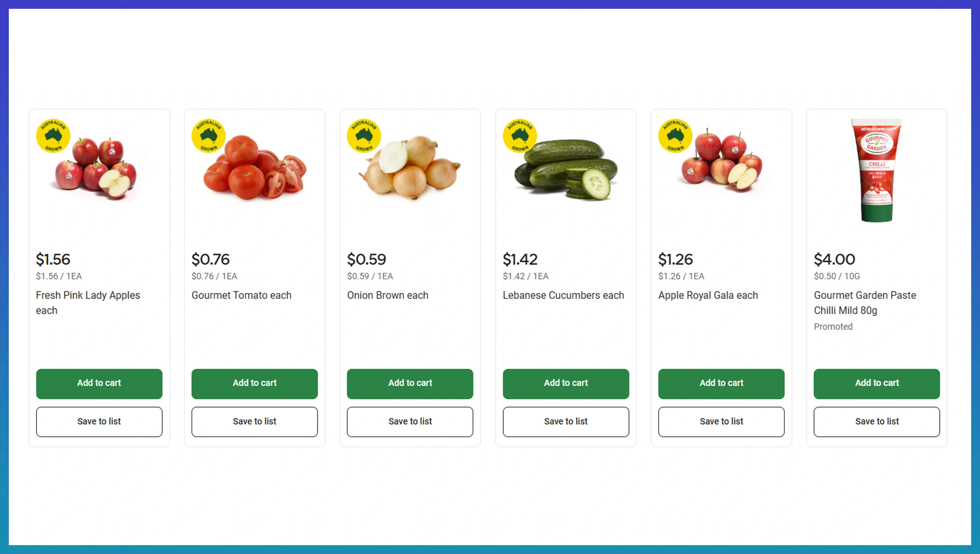Save Lebanese Cucumbers to list
Image resolution: width=980 pixels, height=554 pixels.
566,422
